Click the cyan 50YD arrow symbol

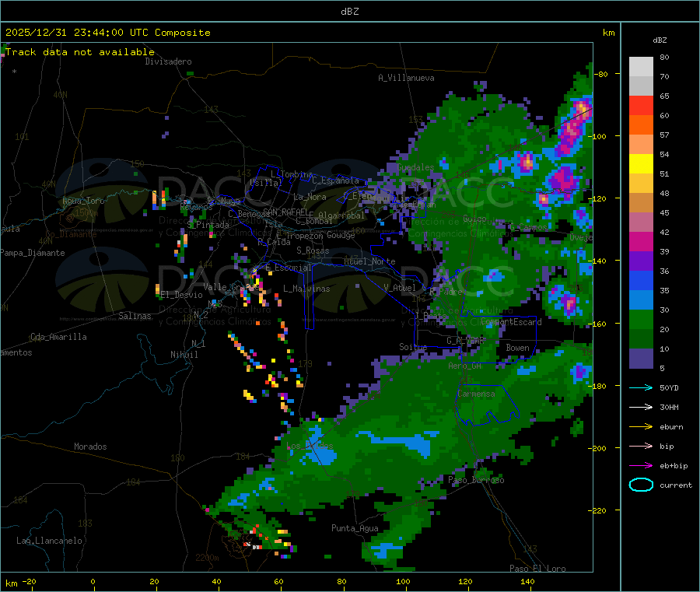[641, 387]
